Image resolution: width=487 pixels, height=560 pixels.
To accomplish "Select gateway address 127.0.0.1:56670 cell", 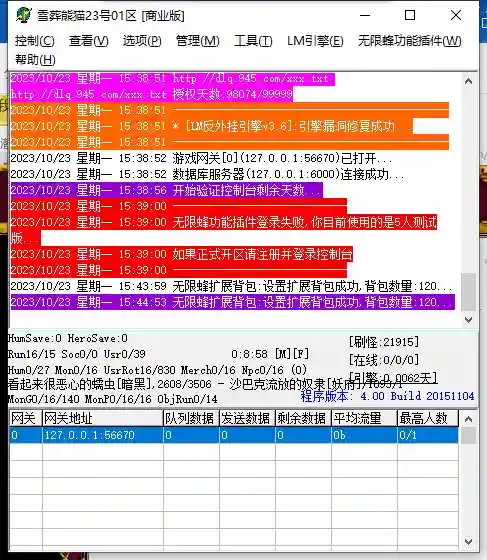I will [x=102, y=435].
